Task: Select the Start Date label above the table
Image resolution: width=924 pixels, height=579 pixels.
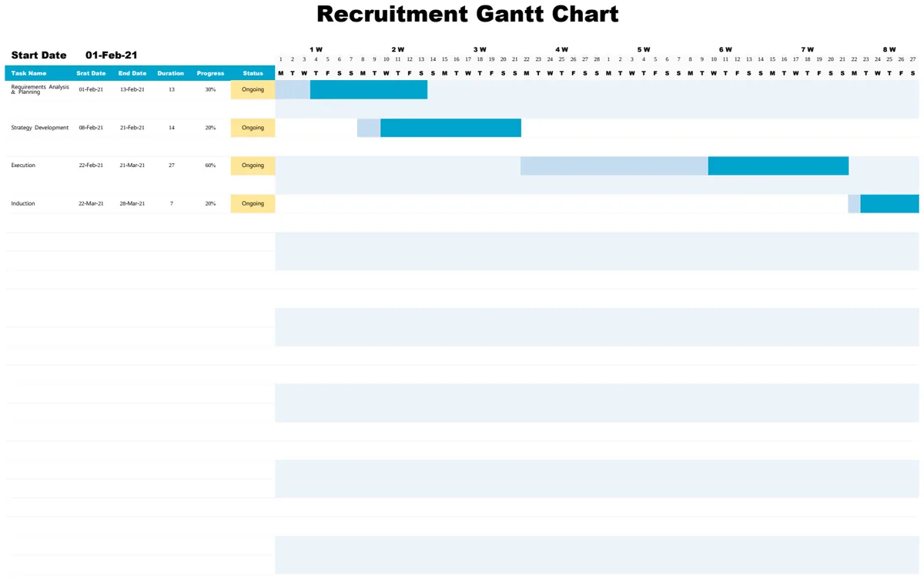Action: coord(38,55)
